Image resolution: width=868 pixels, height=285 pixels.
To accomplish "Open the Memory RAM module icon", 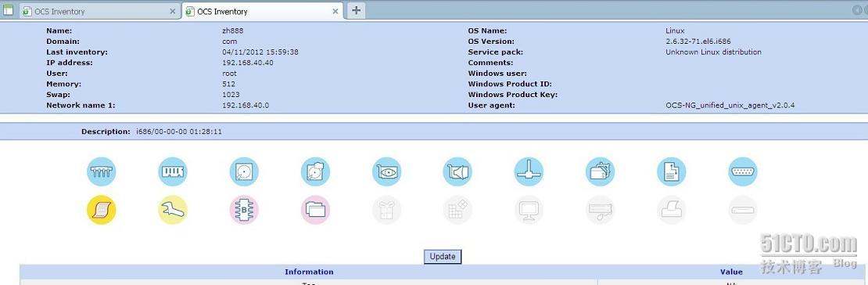I will coord(173,172).
